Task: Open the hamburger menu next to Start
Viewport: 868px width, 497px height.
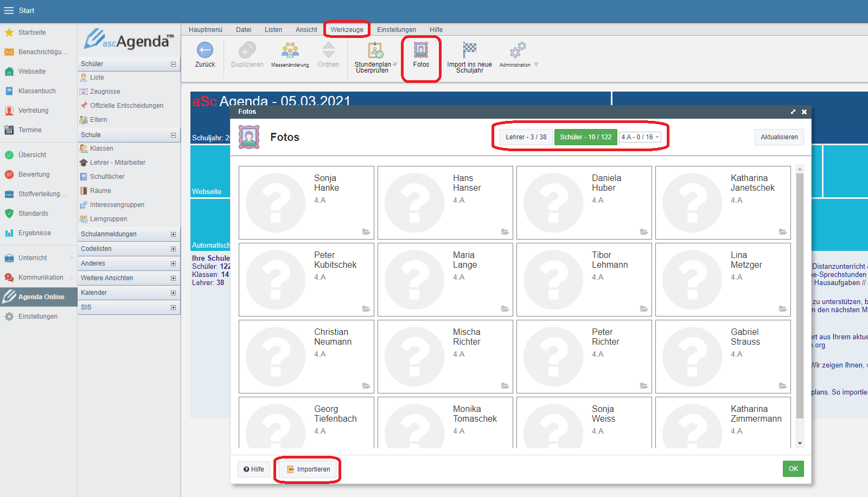Action: (x=9, y=10)
